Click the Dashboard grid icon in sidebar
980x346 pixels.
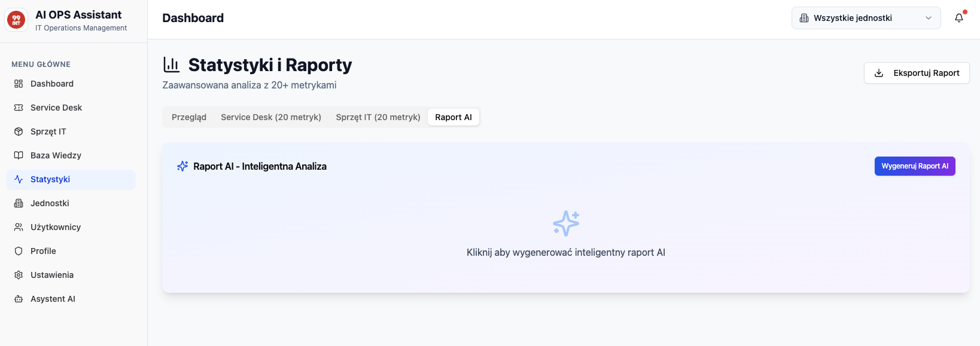19,84
